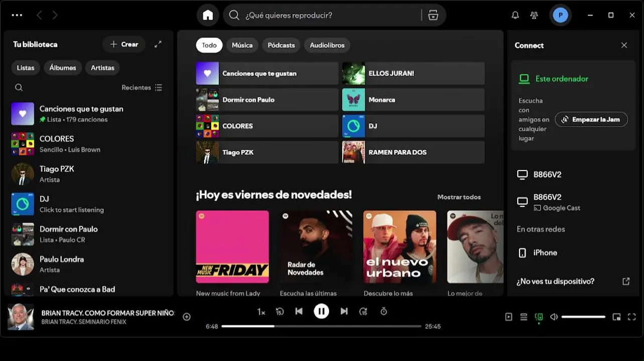Open the Home page icon
644x361 pixels.
(208, 15)
